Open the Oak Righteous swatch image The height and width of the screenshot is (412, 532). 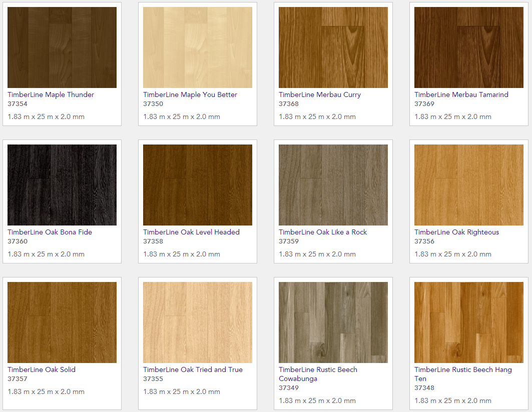(x=469, y=185)
